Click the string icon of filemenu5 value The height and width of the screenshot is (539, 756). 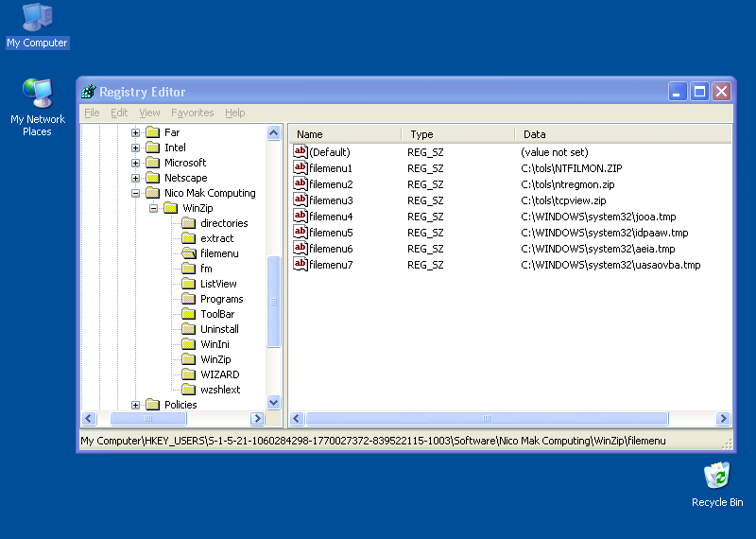301,232
